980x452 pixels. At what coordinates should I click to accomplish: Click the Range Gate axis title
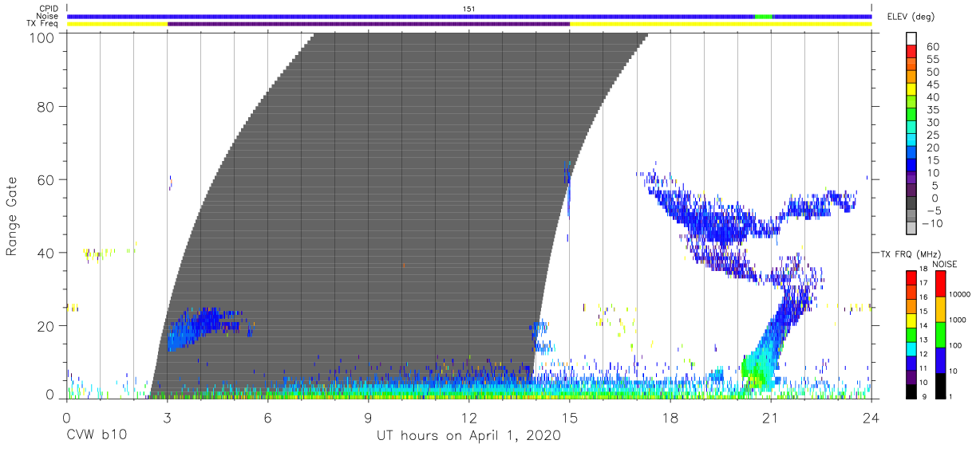click(12, 215)
